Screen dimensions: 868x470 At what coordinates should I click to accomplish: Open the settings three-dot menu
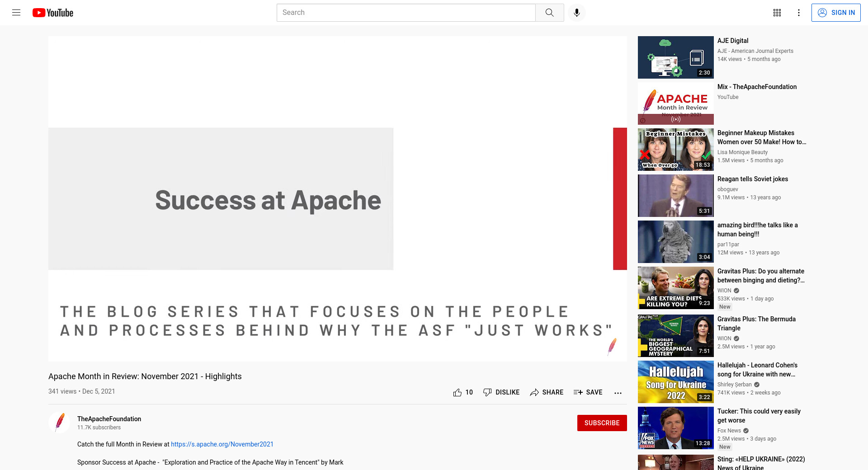tap(799, 13)
